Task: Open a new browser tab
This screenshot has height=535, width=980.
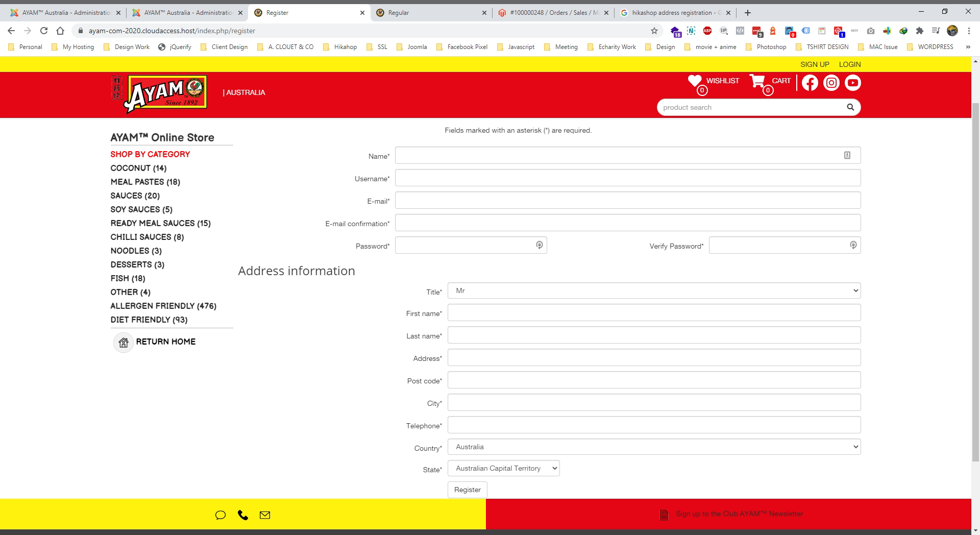Action: (x=748, y=13)
